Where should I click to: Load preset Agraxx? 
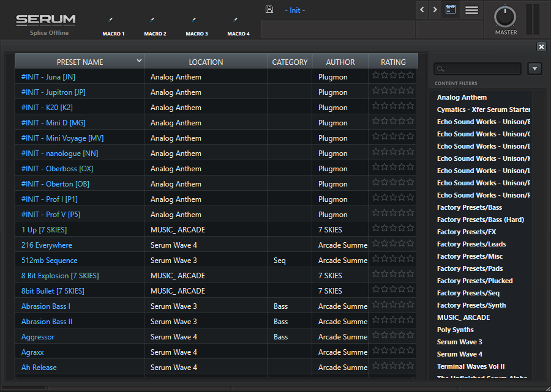[x=32, y=352]
